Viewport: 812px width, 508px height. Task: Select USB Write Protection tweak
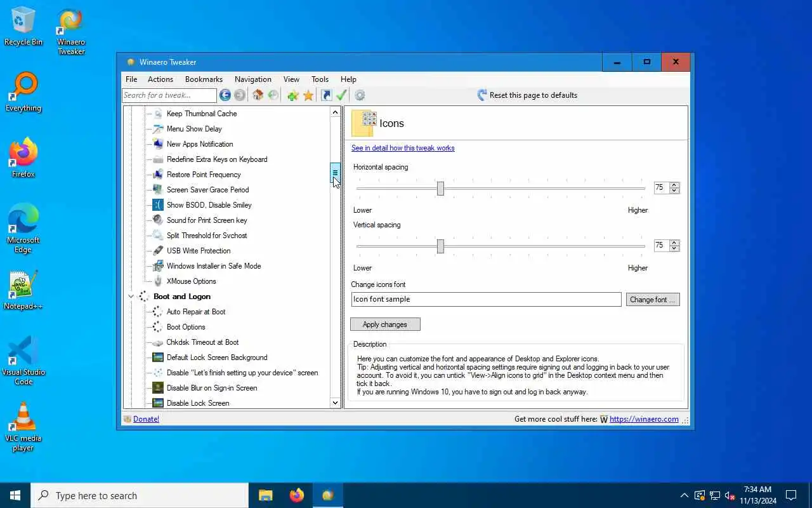[x=199, y=251]
